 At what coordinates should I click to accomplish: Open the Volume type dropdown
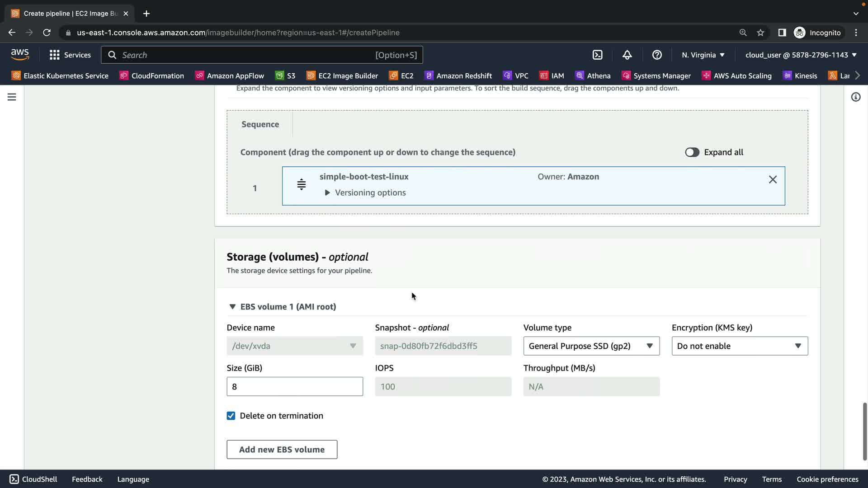[591, 346]
